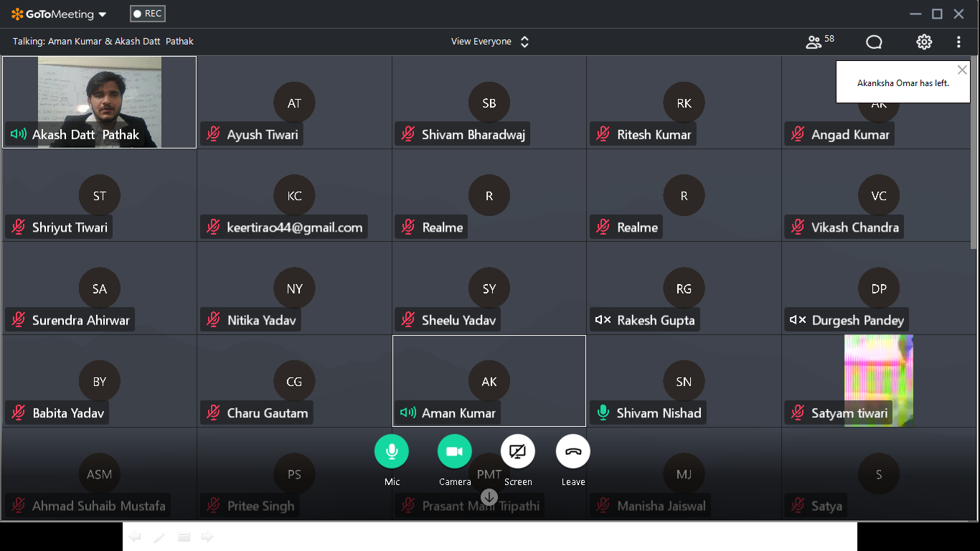Toggle the Screen sharing button
The width and height of the screenshot is (980, 551).
tap(518, 451)
